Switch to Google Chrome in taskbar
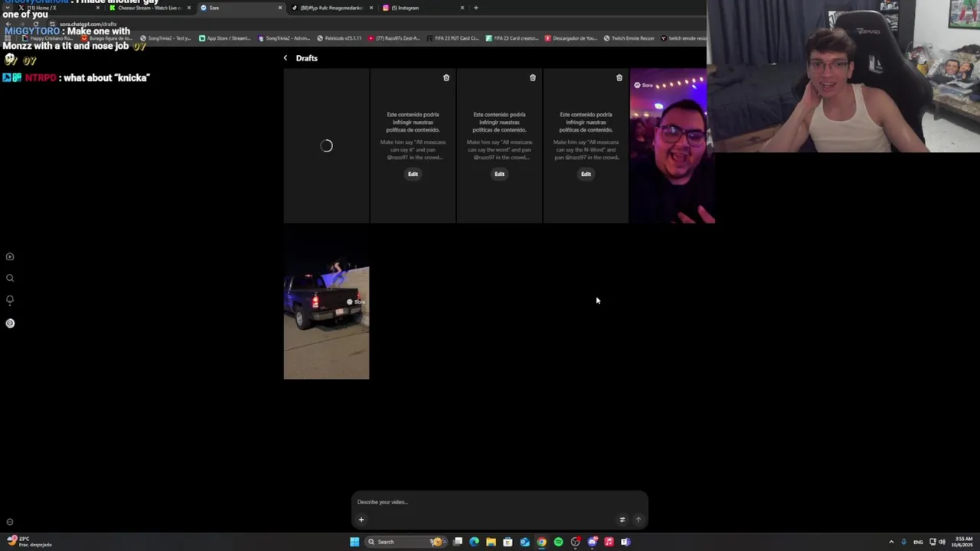980x551 pixels. [x=541, y=542]
